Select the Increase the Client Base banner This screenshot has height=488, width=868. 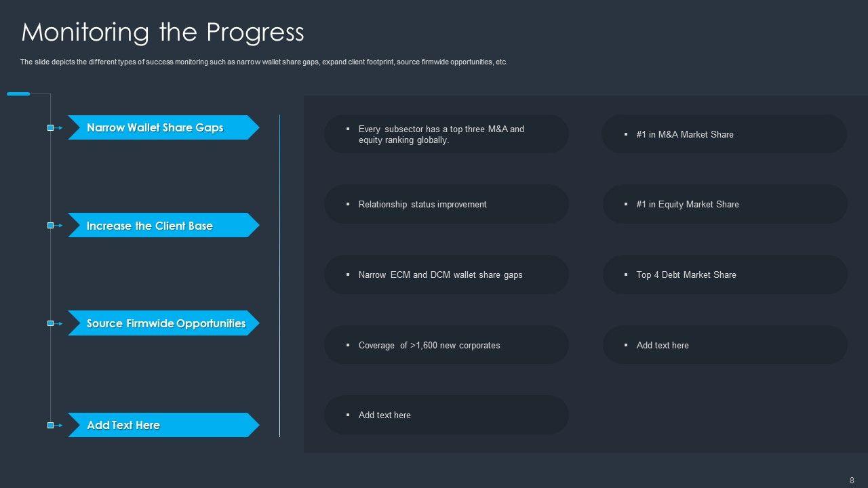pyautogui.click(x=162, y=225)
